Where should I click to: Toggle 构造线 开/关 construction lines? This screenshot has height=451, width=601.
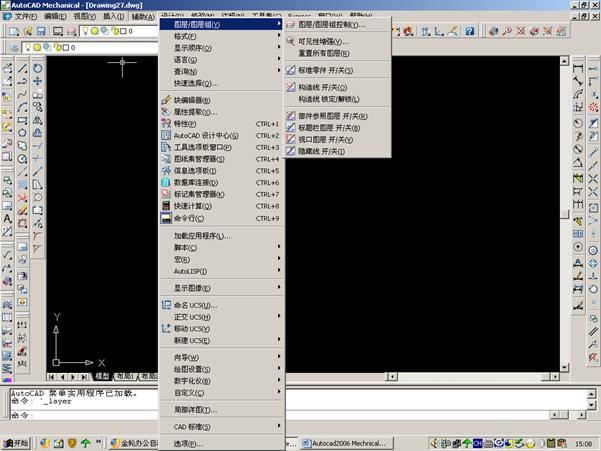[338, 87]
